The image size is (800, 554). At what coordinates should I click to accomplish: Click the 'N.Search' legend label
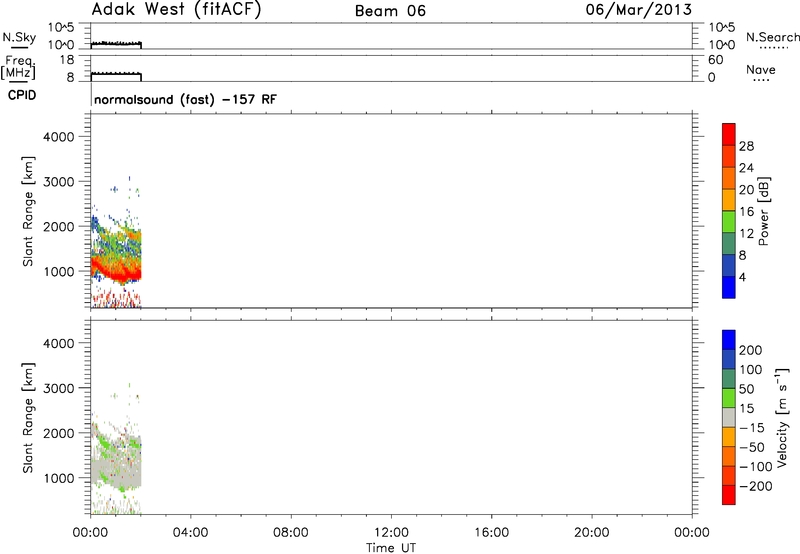[772, 37]
